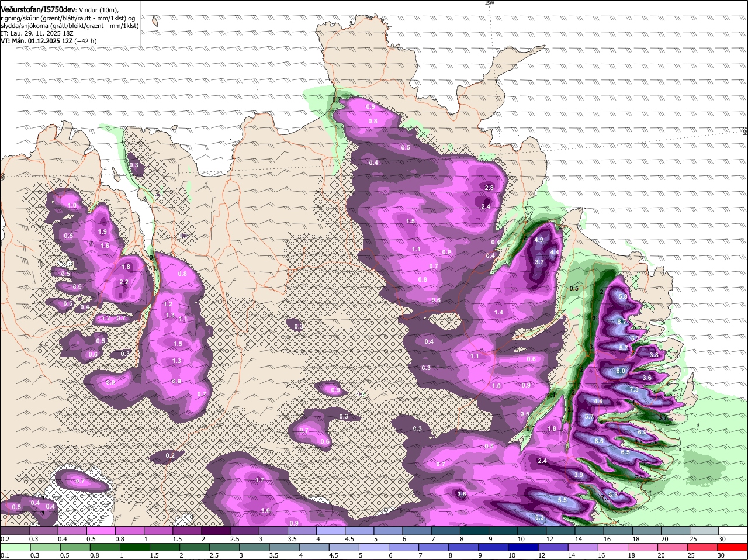Click the white swatch ending the top legend row
This screenshot has height=560, width=748.
point(733,531)
